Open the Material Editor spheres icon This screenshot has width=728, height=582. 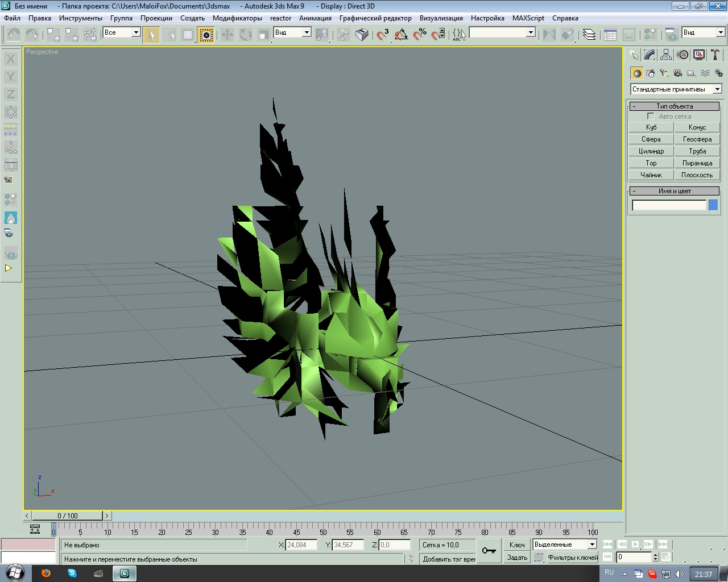pyautogui.click(x=650, y=35)
